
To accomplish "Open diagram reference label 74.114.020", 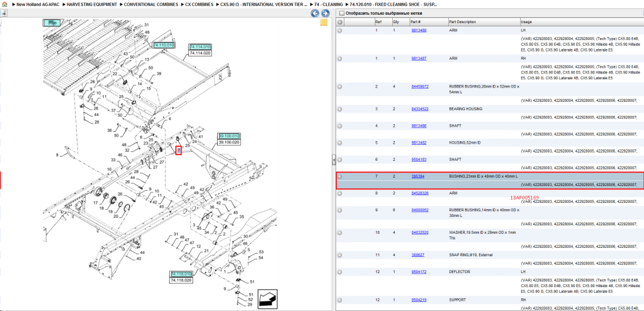I will [200, 53].
